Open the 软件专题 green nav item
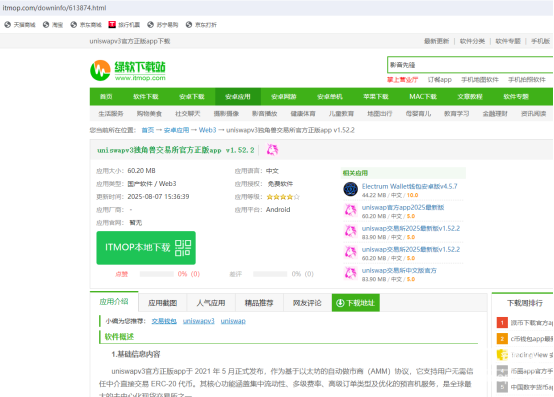This screenshot has height=397, width=554. click(x=516, y=96)
